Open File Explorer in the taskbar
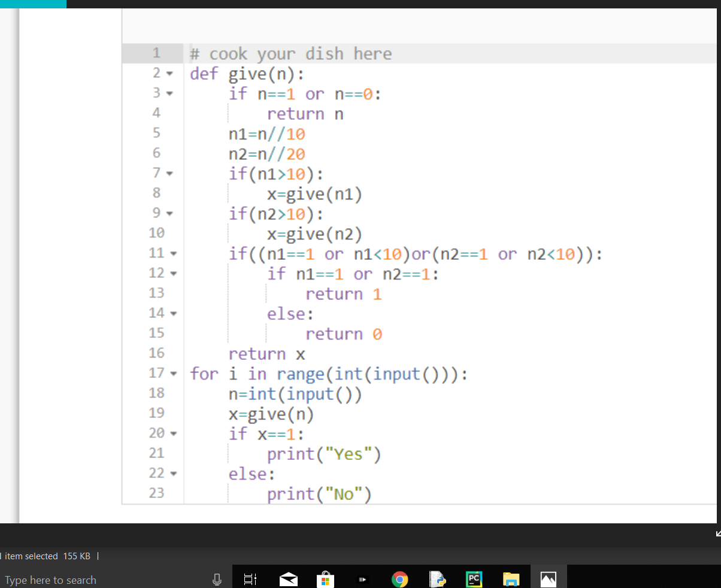The height and width of the screenshot is (588, 721). (x=511, y=578)
